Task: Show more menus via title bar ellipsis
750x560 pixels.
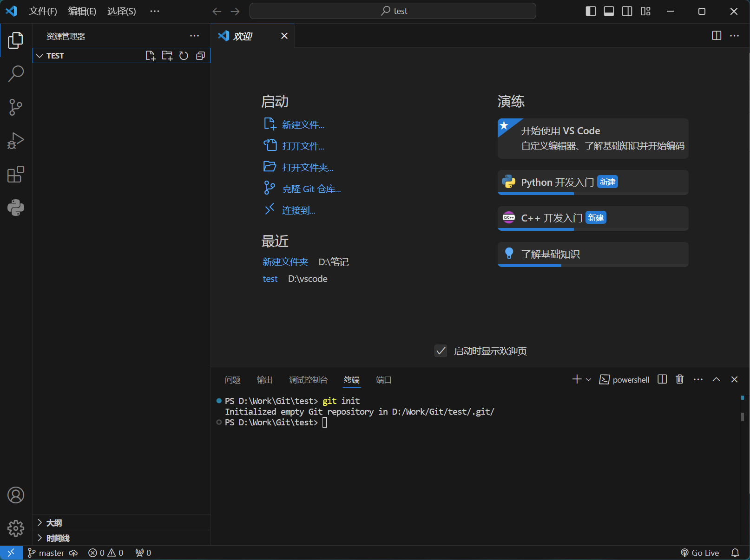Action: (x=155, y=11)
